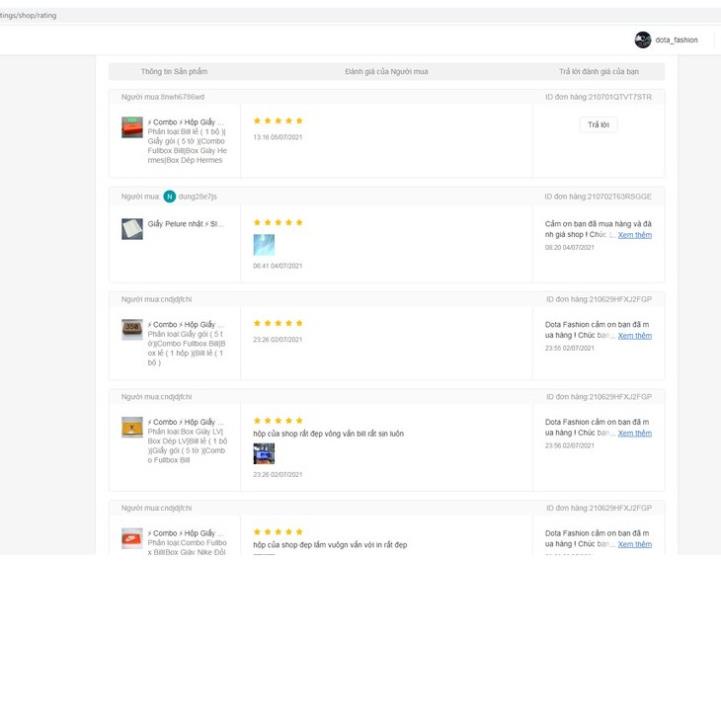721x721 pixels.
Task: Click the teal N avatar of buyer dung28e7js
Action: [x=170, y=196]
